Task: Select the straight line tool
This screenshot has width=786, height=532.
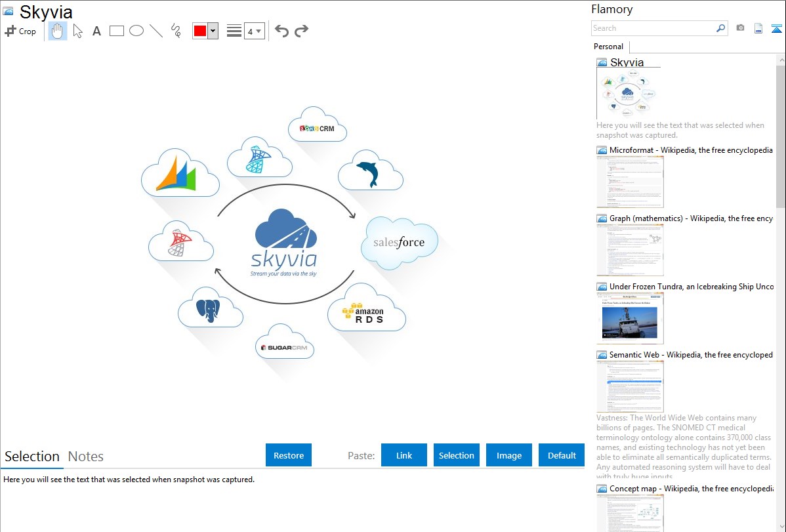Action: (156, 31)
